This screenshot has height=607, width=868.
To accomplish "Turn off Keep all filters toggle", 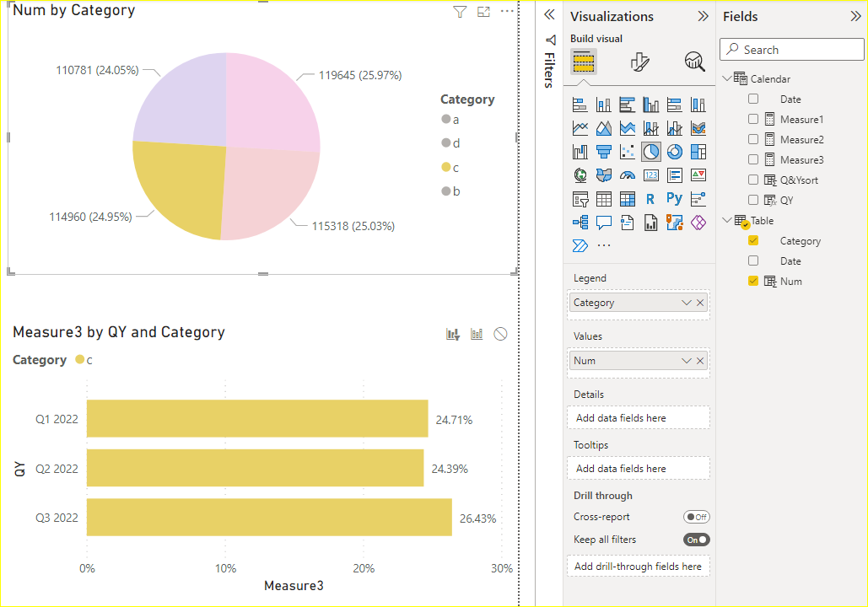I will click(x=697, y=540).
